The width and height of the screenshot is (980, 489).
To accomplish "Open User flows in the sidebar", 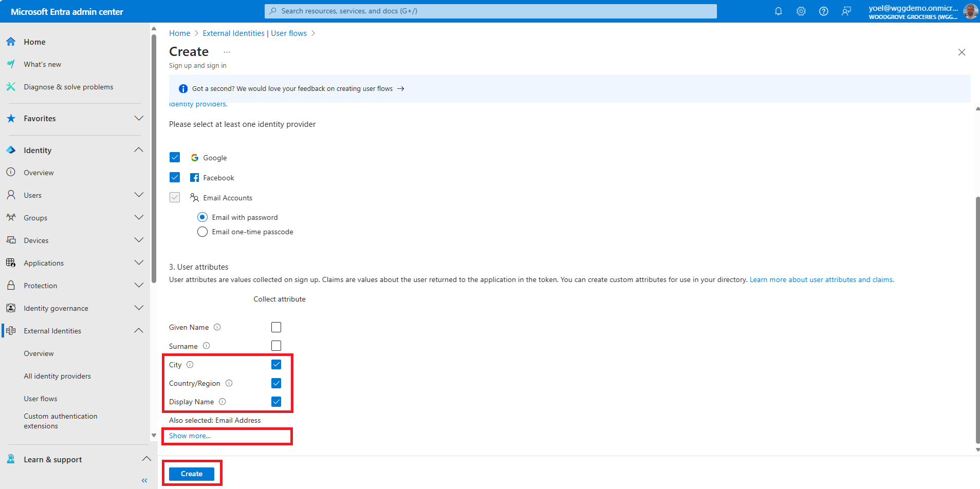I will click(41, 399).
